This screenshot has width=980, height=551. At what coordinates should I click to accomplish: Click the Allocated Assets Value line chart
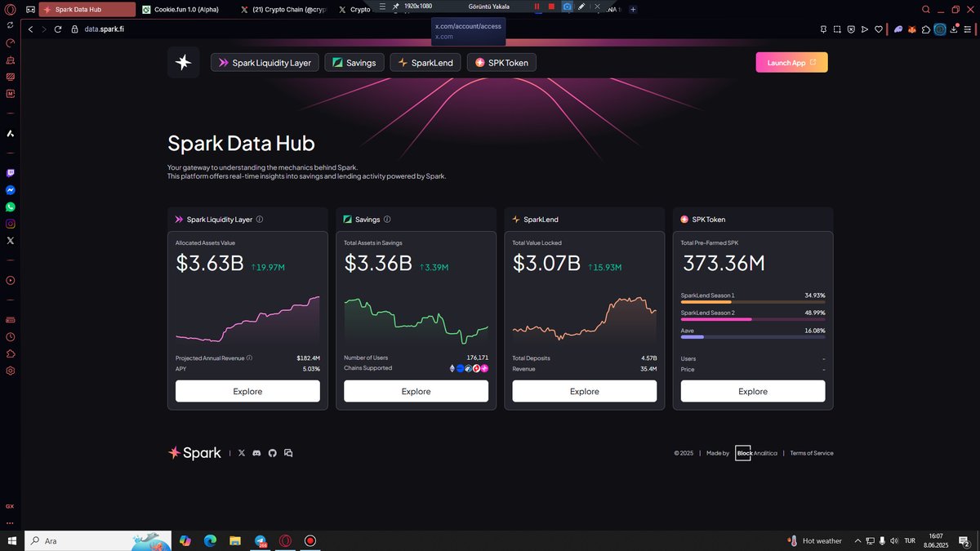(247, 319)
